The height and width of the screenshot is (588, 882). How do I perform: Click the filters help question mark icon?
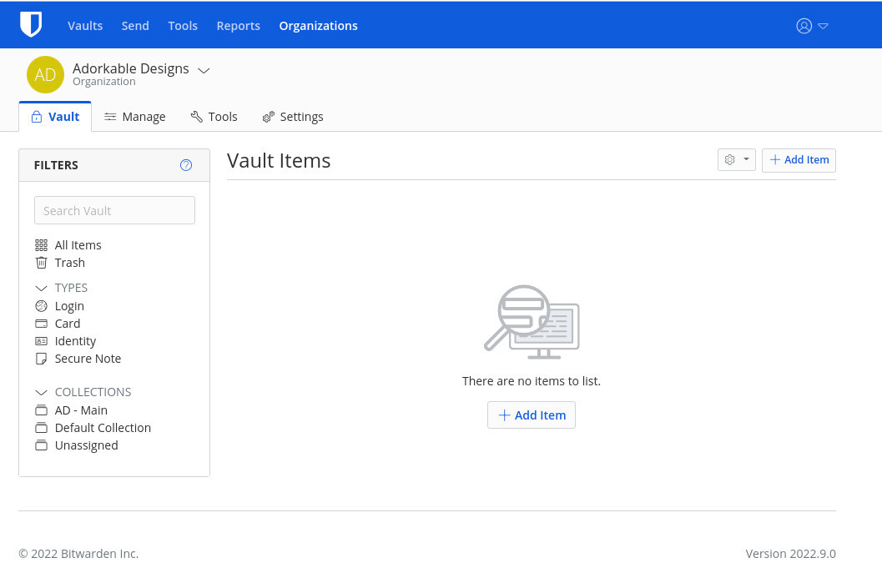(186, 165)
